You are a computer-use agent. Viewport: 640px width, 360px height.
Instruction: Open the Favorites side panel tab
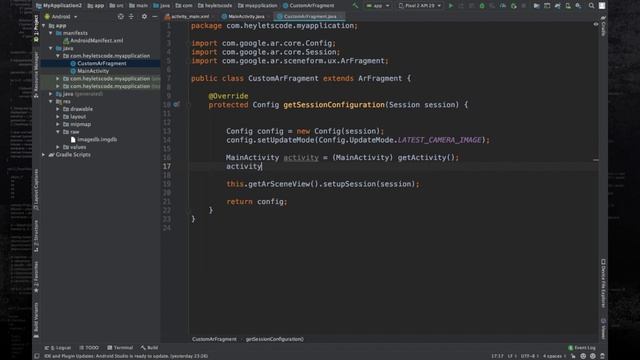[x=36, y=277]
